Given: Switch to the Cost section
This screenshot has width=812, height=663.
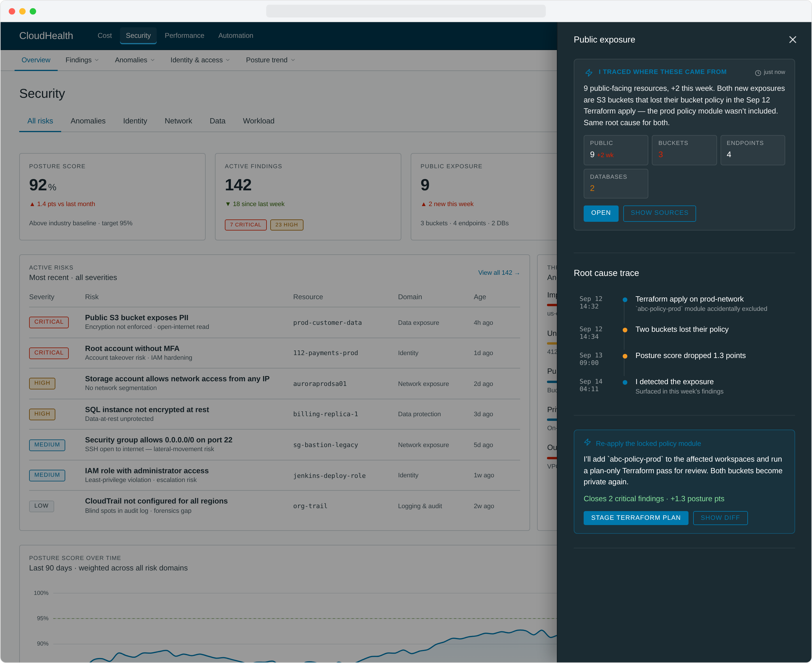Looking at the screenshot, I should click(104, 36).
